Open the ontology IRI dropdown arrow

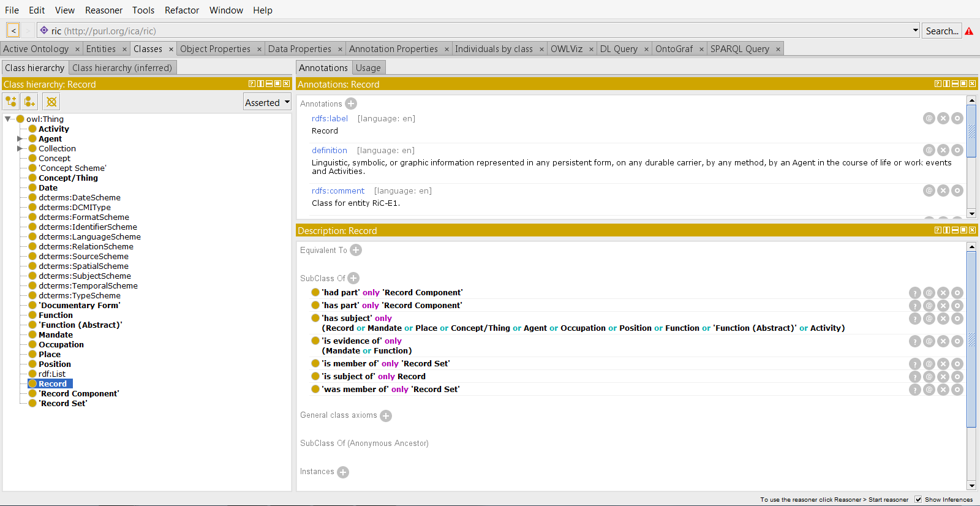(915, 30)
